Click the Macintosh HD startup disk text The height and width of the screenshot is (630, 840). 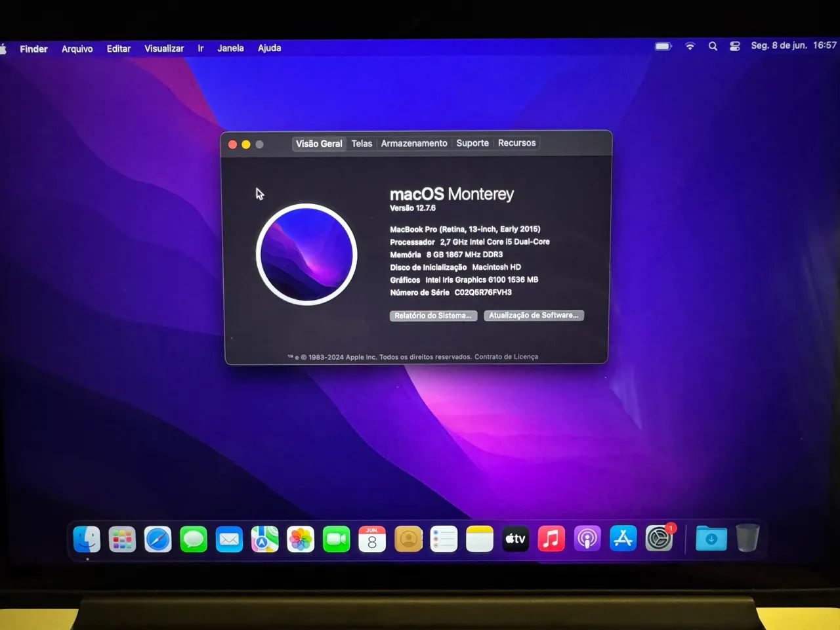(x=497, y=267)
